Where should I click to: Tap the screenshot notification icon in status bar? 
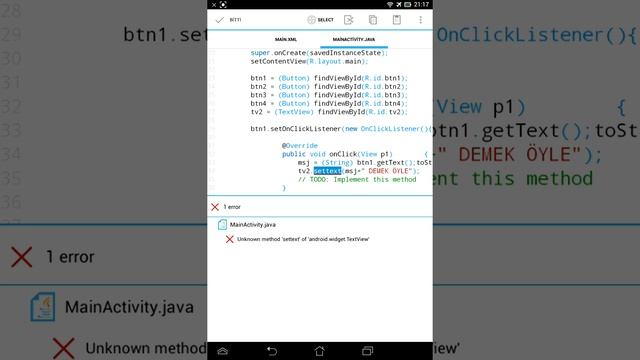pos(223,4)
